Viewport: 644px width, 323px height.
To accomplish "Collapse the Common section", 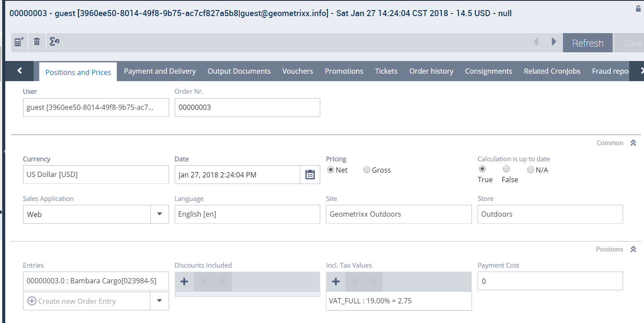I will (x=633, y=143).
